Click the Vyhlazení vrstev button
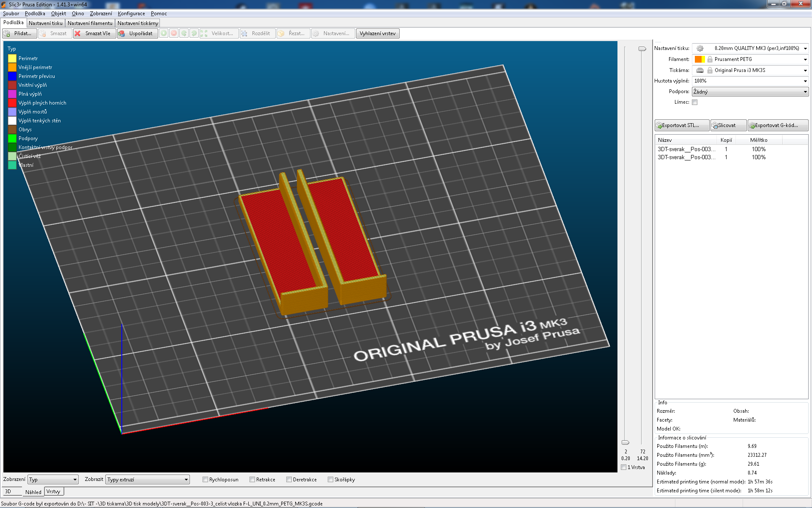 coord(378,33)
